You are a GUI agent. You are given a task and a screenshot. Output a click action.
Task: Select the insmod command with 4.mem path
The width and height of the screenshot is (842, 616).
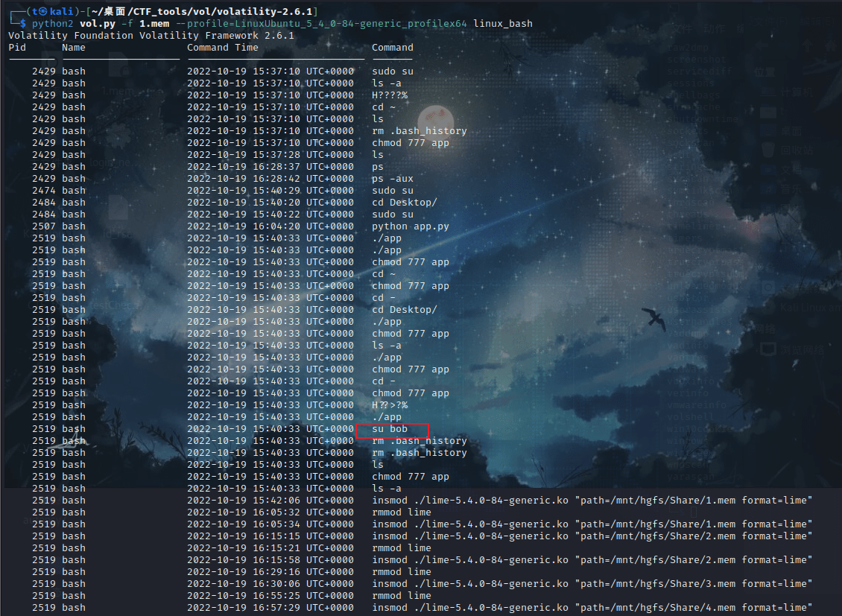coord(592,607)
